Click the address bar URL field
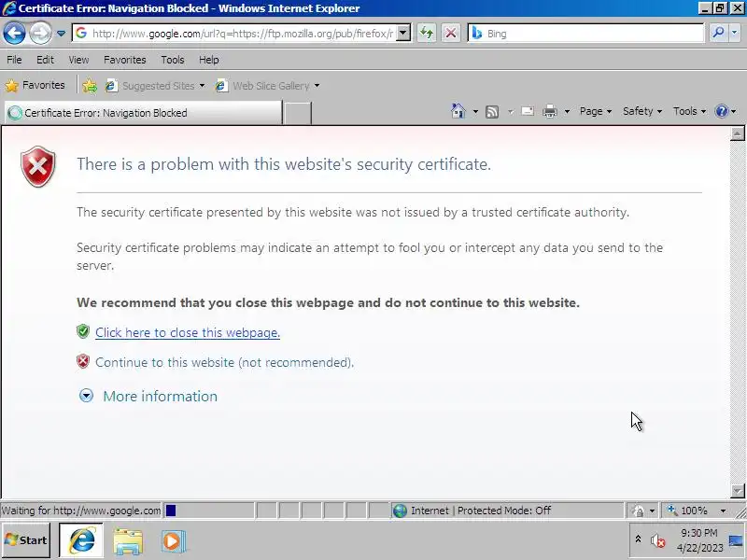This screenshot has height=560, width=747. [242, 34]
